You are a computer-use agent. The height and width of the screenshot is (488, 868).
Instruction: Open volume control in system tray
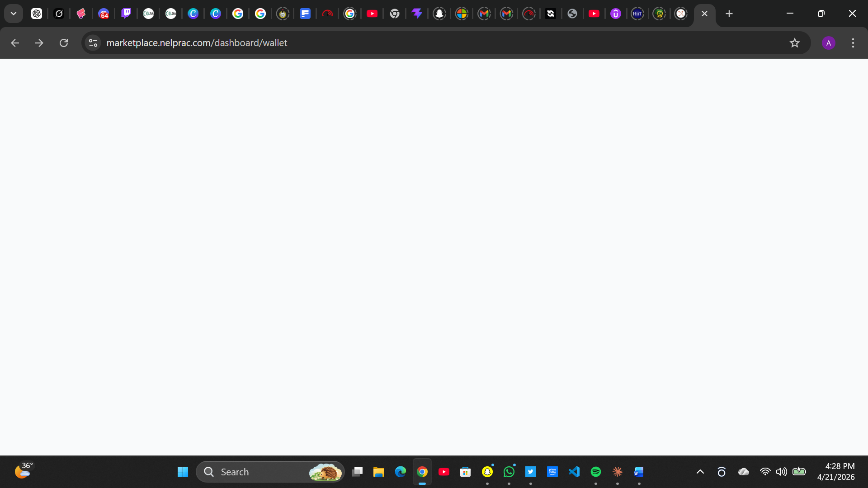[x=781, y=472]
